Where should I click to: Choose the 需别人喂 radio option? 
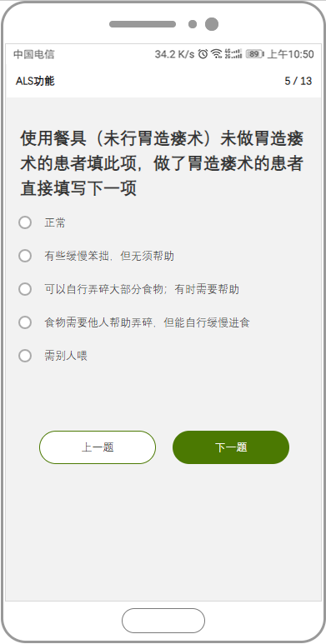[x=25, y=356]
